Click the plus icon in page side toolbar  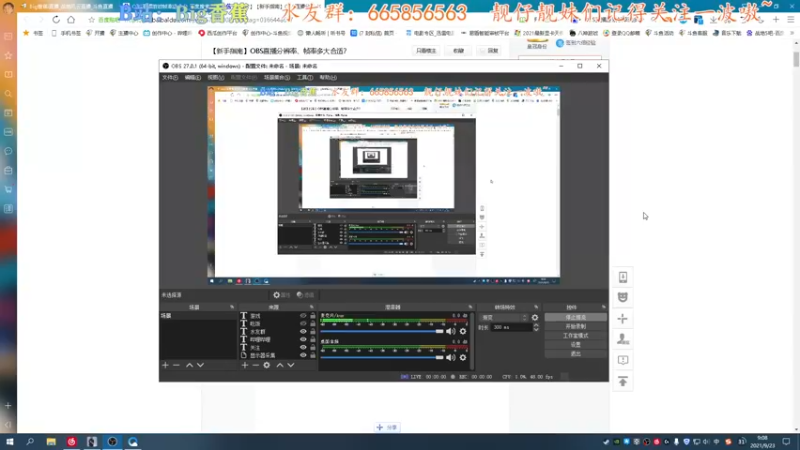click(622, 319)
